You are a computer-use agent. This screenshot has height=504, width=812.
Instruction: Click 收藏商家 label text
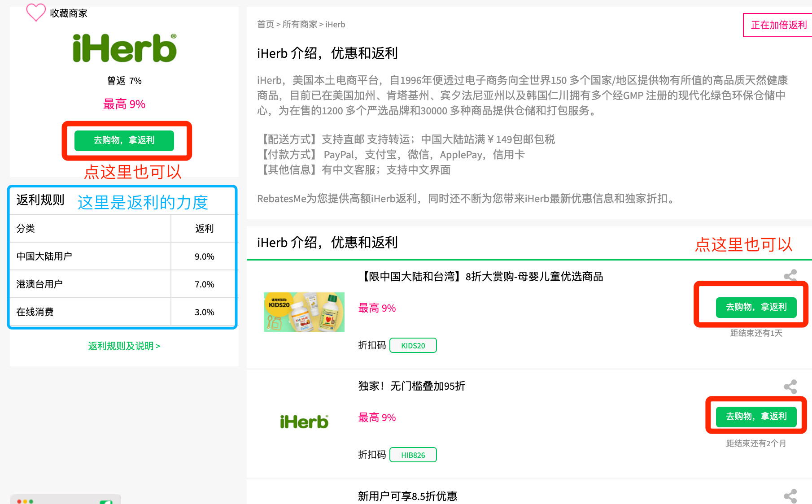(x=69, y=13)
